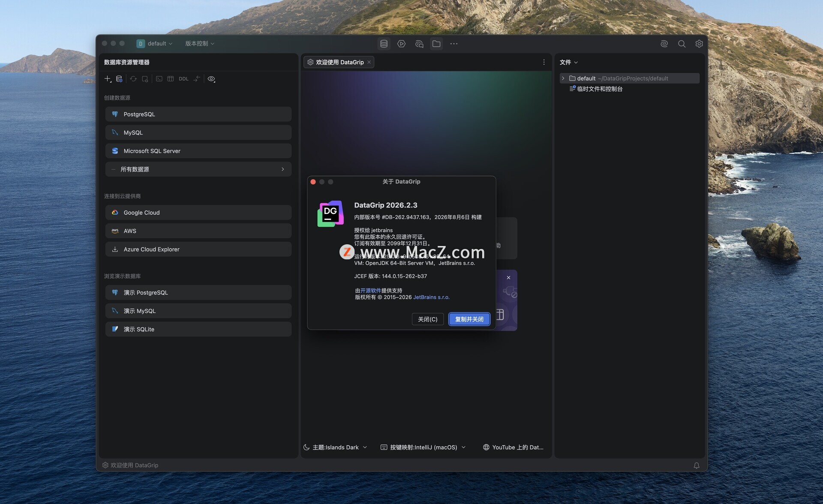The height and width of the screenshot is (504, 823).
Task: Switch to the 欢迎使用 DataGrip tab
Action: (339, 62)
